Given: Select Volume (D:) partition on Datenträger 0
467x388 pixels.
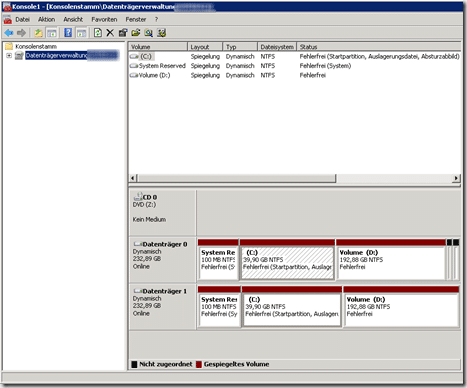Looking at the screenshot, I should pos(391,259).
